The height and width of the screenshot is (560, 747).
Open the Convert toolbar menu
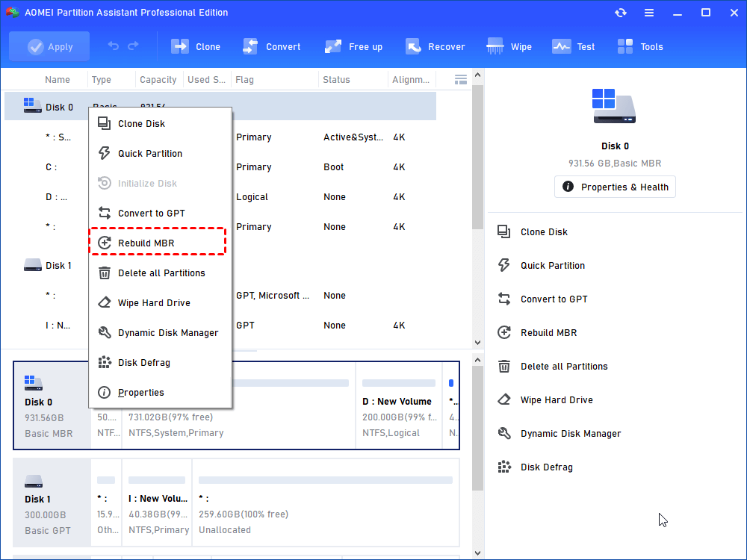[x=272, y=46]
